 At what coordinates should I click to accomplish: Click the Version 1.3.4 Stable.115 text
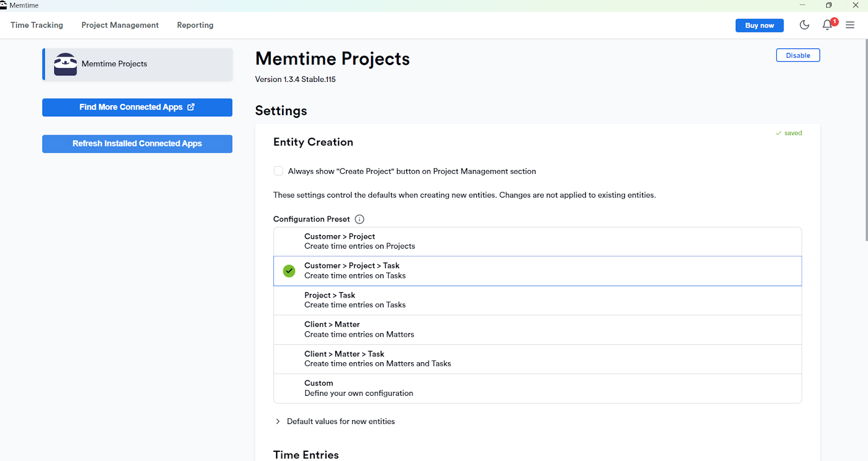295,79
